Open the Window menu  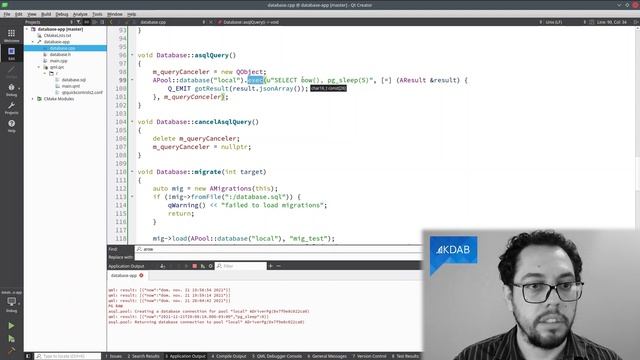point(115,14)
